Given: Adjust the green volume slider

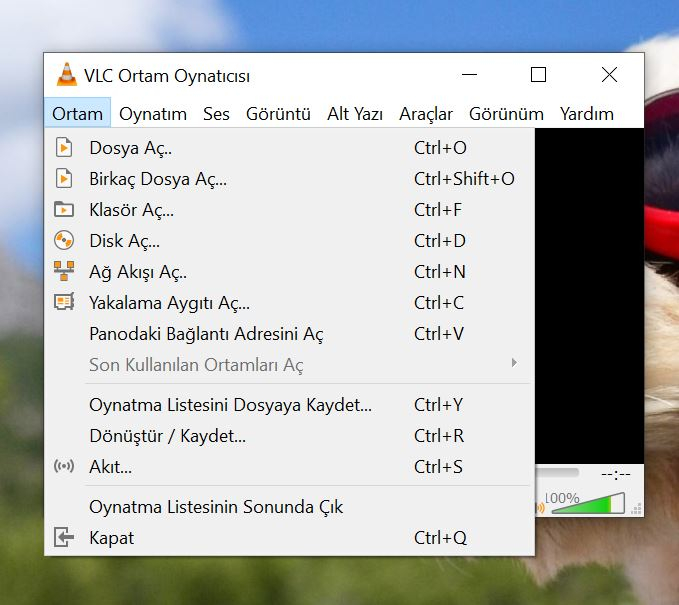Looking at the screenshot, I should click(588, 503).
